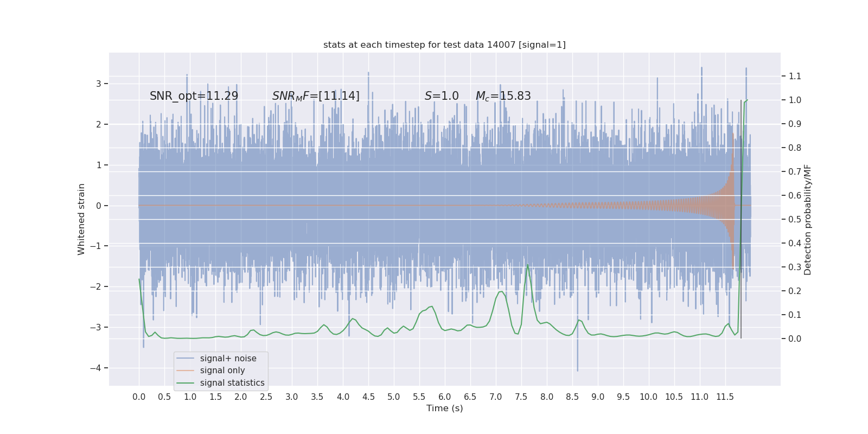Click the vertical gray merger-time marker line
The image size is (868, 434).
pos(741,219)
